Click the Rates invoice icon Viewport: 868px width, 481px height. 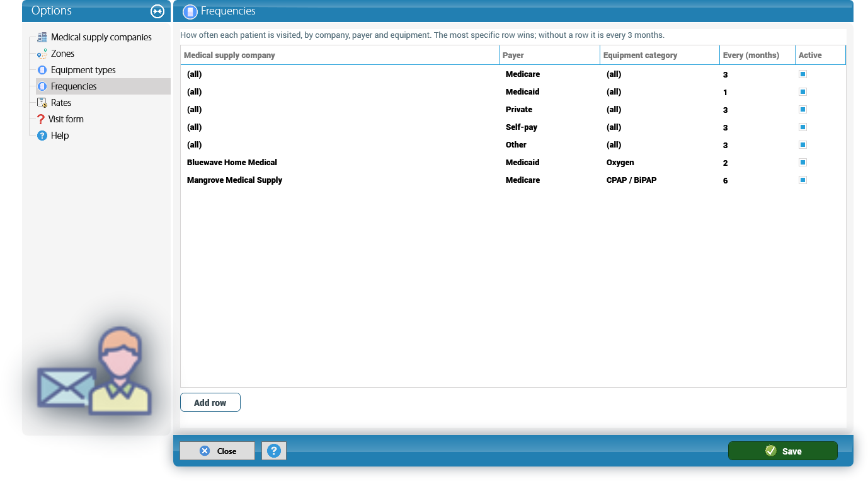click(42, 103)
